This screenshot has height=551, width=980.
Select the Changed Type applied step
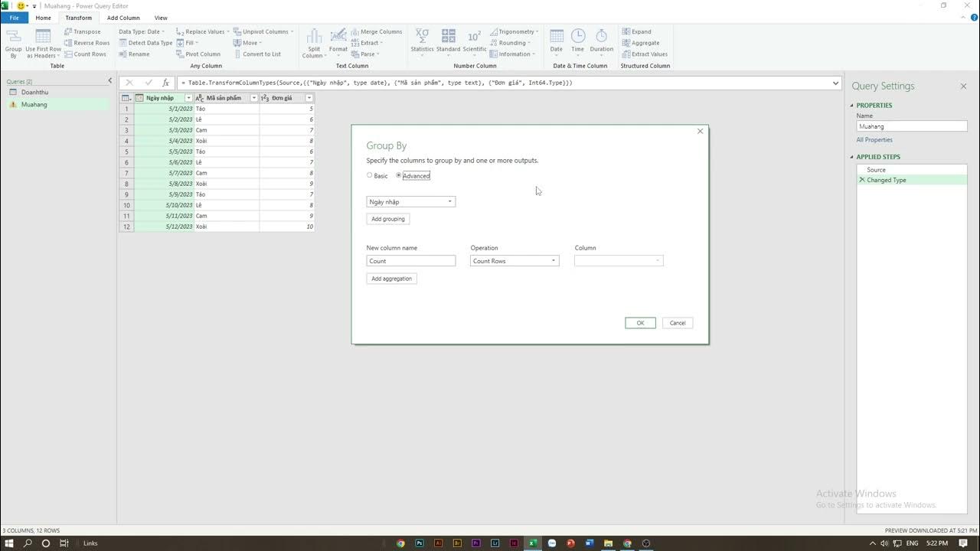(x=911, y=180)
